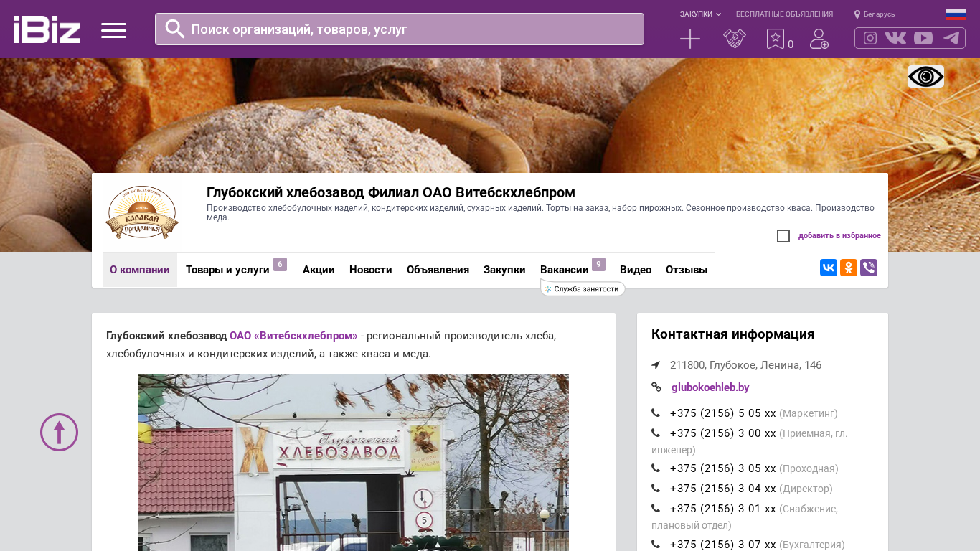Open the Глубокский хлебозавод gate photo
Screen dimensions: 980x551
point(354,462)
